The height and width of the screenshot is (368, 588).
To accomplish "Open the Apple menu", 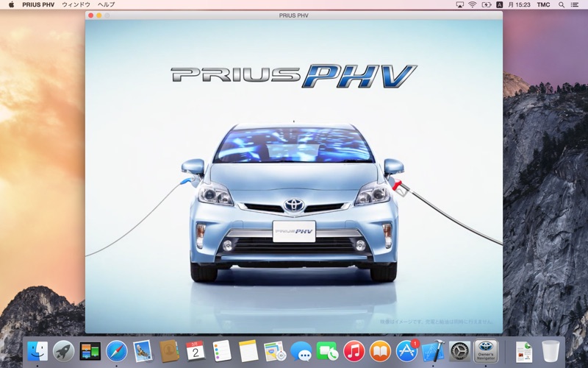I will [11, 4].
